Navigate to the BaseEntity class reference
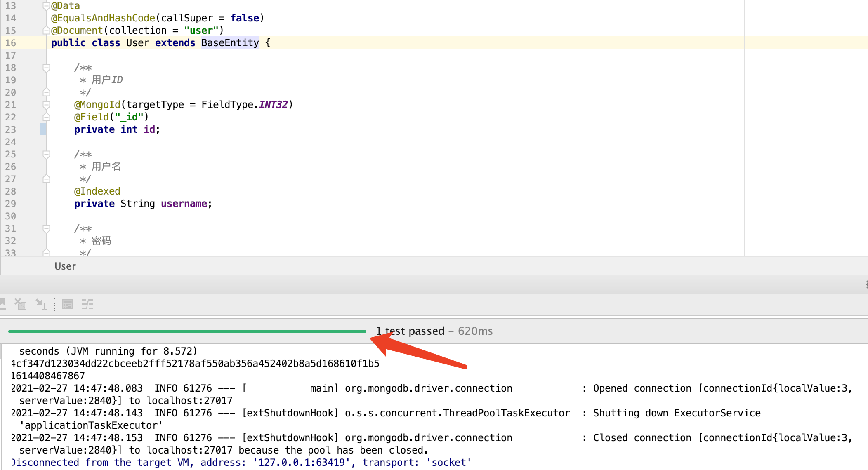Viewport: 868px width, 470px height. coord(230,43)
